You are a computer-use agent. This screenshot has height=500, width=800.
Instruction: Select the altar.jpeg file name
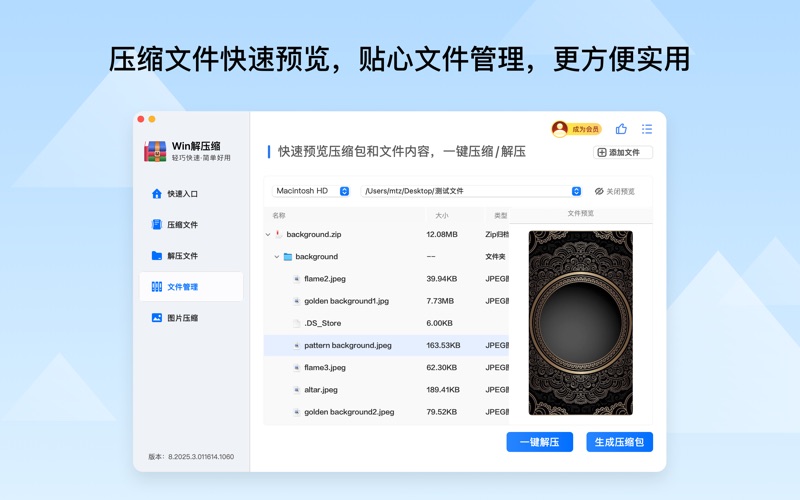point(321,390)
